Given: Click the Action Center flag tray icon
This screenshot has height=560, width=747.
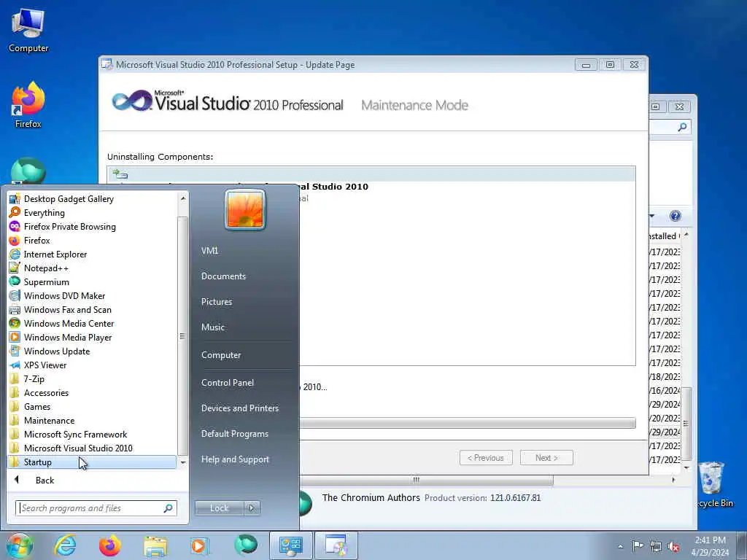Looking at the screenshot, I should (x=638, y=546).
